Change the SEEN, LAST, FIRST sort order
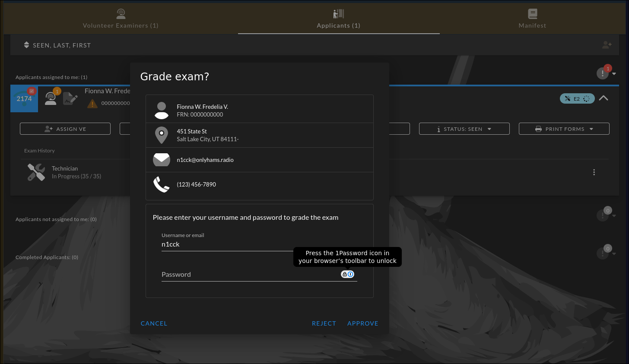 pyautogui.click(x=62, y=45)
